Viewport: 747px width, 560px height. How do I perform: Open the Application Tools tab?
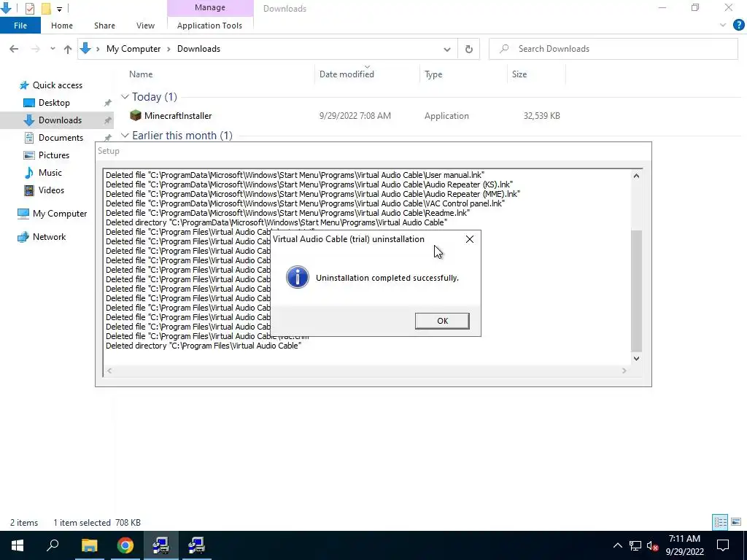[209, 26]
